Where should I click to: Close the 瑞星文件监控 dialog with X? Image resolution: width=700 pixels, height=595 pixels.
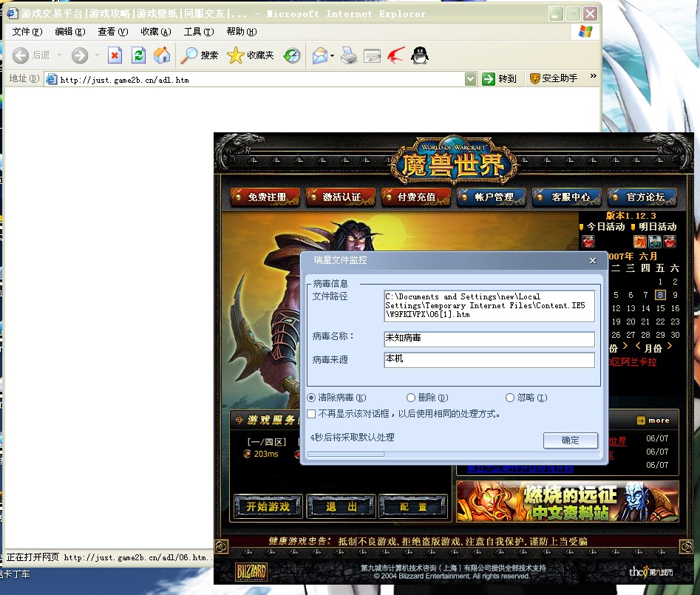click(x=592, y=260)
